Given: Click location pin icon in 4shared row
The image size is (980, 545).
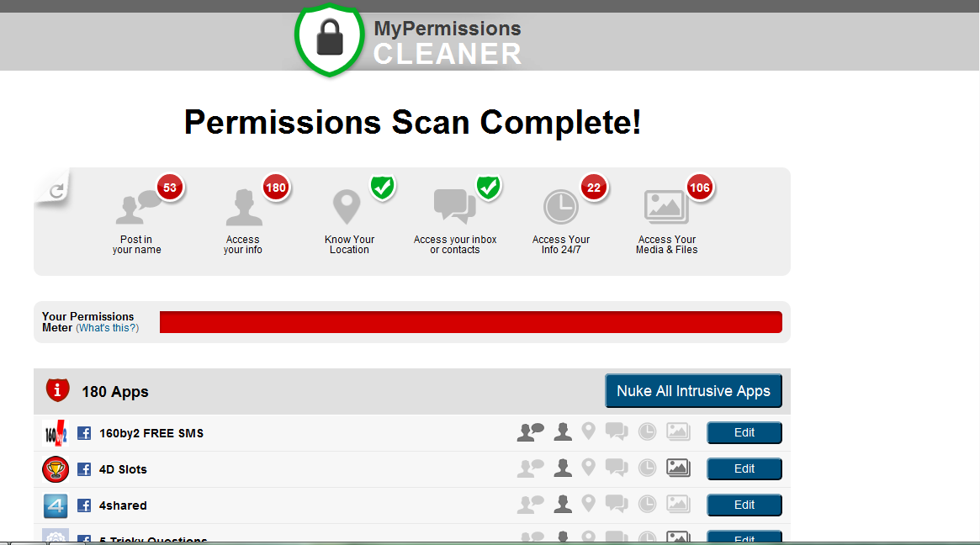Looking at the screenshot, I should coord(588,504).
